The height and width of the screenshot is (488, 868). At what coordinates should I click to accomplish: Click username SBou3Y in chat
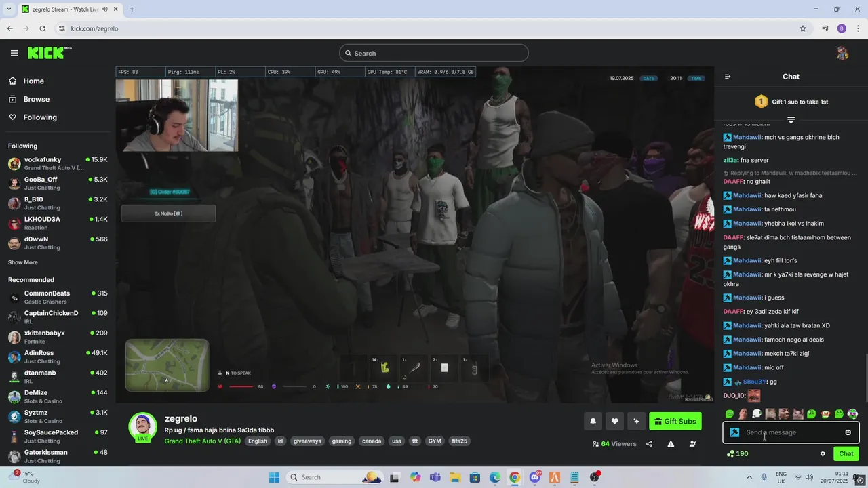tap(755, 382)
